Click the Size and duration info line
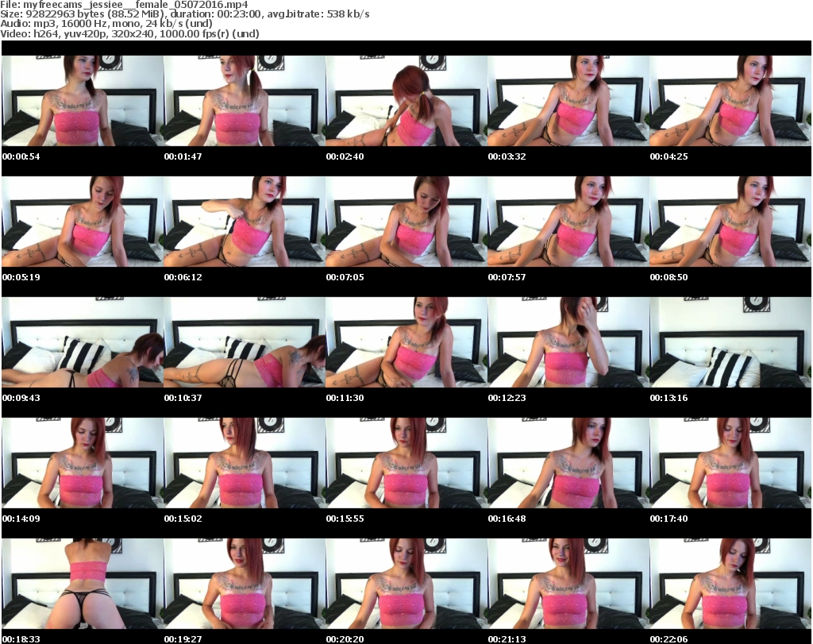This screenshot has width=813, height=644. (x=185, y=14)
